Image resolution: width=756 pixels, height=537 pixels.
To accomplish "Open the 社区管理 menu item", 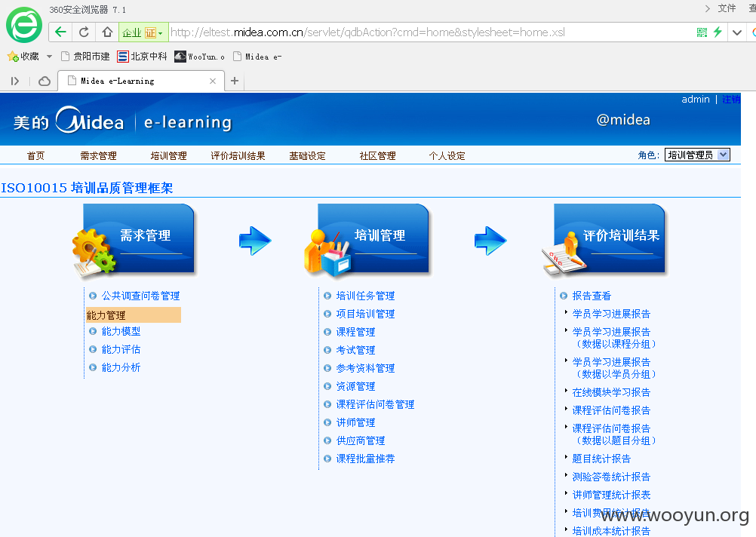I will tap(377, 155).
